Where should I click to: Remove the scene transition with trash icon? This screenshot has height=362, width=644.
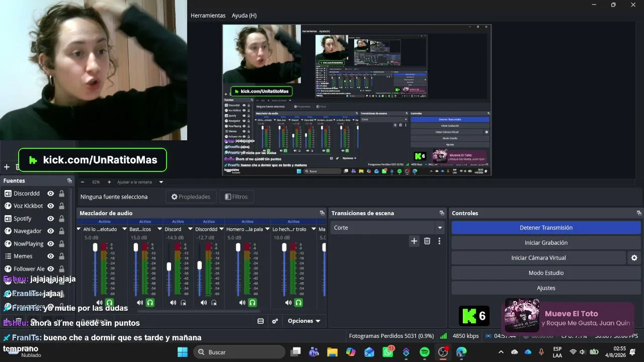427,241
